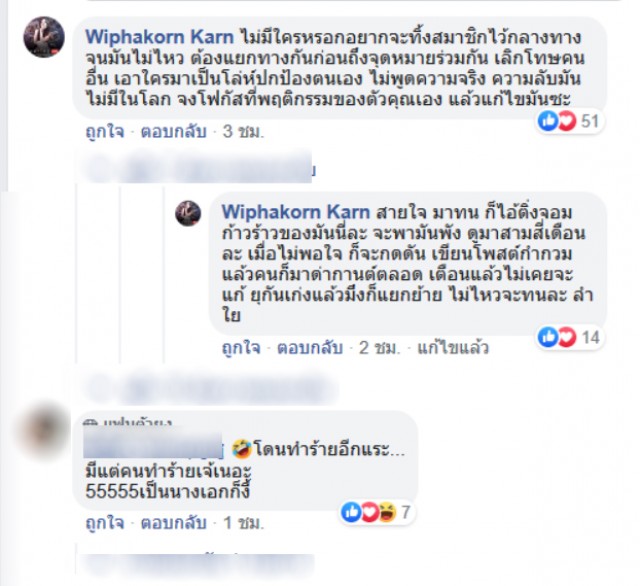Screen dimensions: 640x586
Task: Click the heart reaction icon beside count 14
Action: click(567, 337)
